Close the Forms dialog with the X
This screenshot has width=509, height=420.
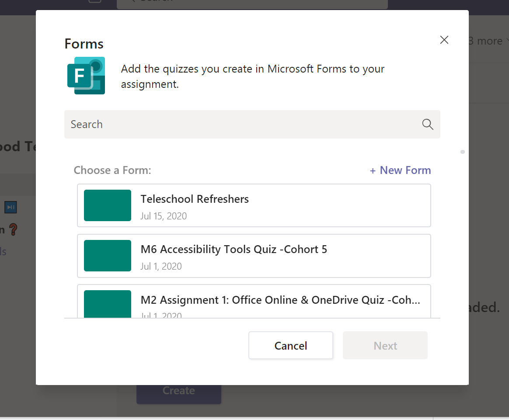coord(444,40)
